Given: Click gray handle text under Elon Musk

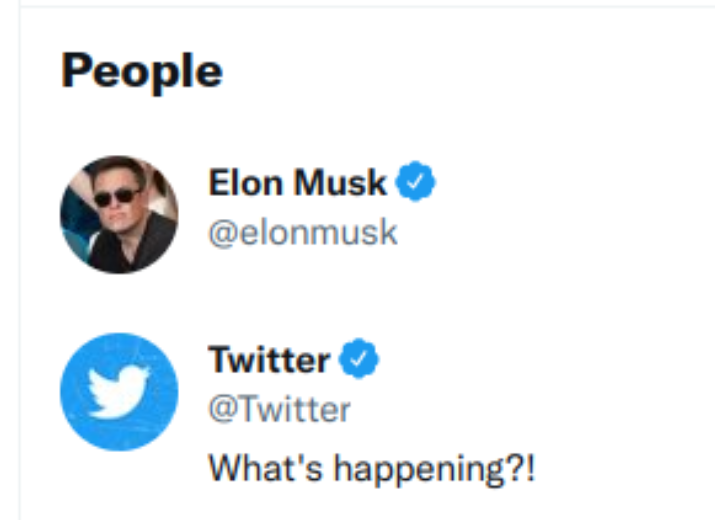Looking at the screenshot, I should point(302,232).
